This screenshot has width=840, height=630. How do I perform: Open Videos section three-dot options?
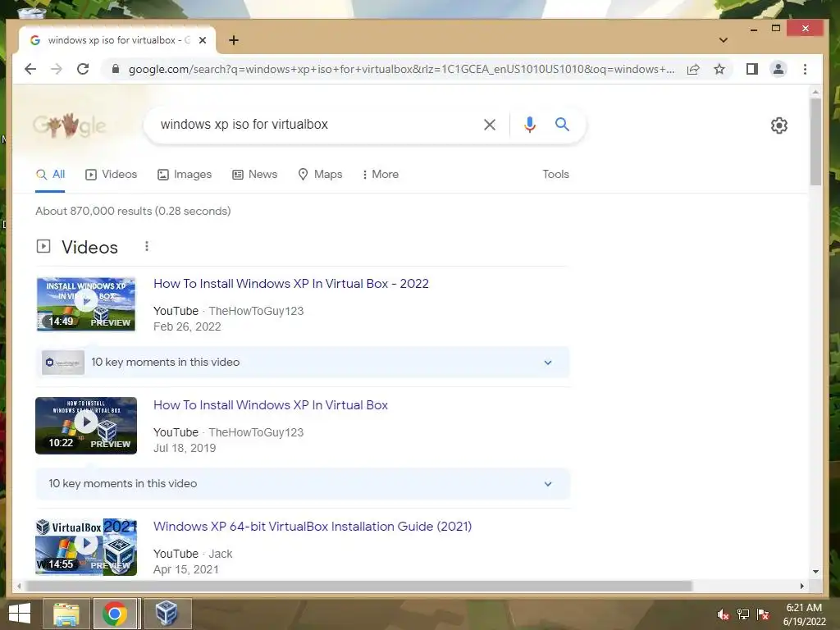[146, 246]
